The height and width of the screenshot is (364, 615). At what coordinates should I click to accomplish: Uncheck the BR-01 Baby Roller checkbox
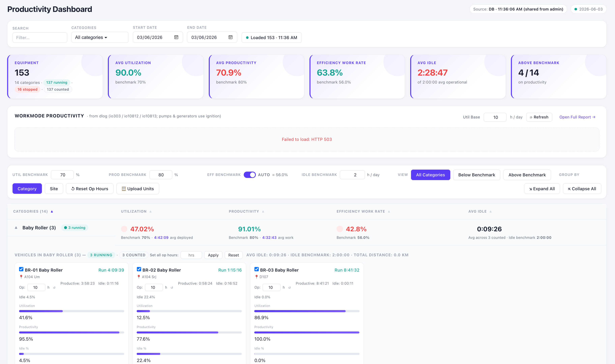click(x=21, y=269)
